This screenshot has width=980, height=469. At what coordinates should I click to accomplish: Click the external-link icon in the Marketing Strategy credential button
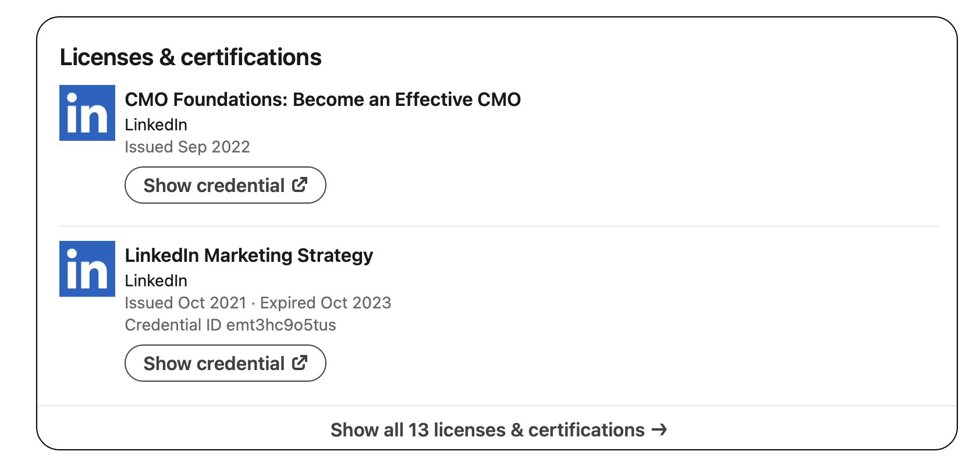coord(300,363)
